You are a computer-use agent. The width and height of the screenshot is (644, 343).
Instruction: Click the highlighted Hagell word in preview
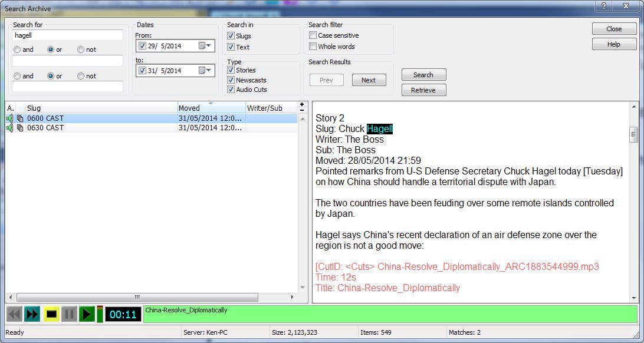(380, 129)
